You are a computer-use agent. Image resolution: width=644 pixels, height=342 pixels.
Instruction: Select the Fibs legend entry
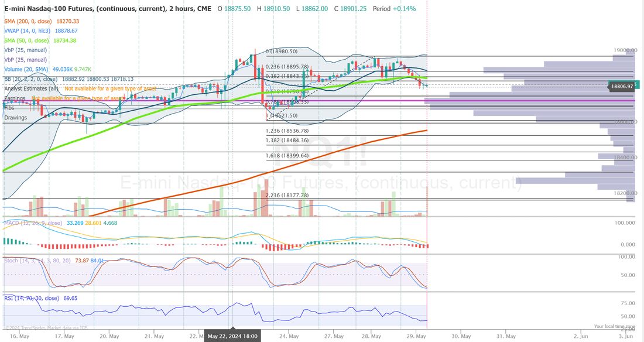(x=9, y=108)
